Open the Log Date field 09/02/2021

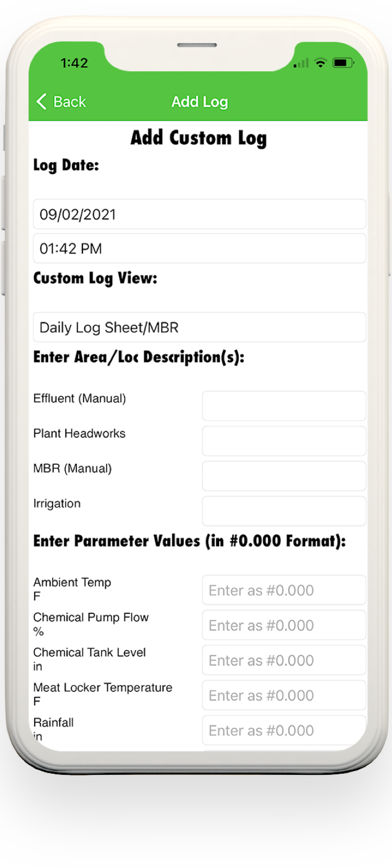(x=200, y=214)
